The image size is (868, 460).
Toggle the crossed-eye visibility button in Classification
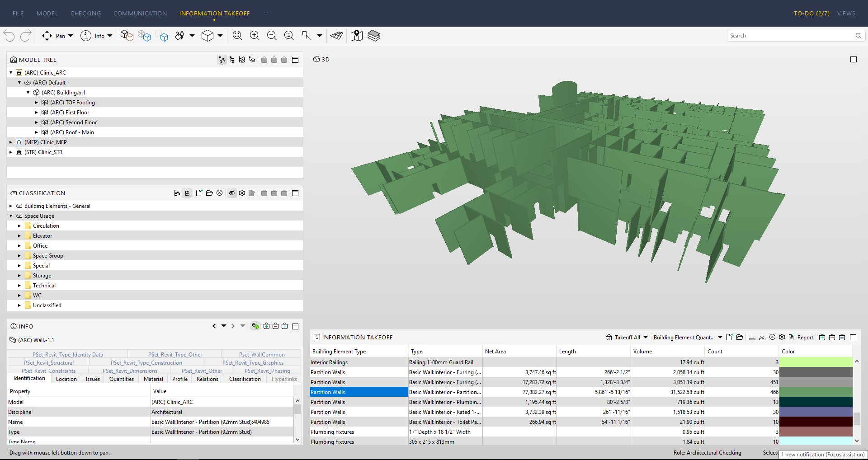click(x=231, y=193)
